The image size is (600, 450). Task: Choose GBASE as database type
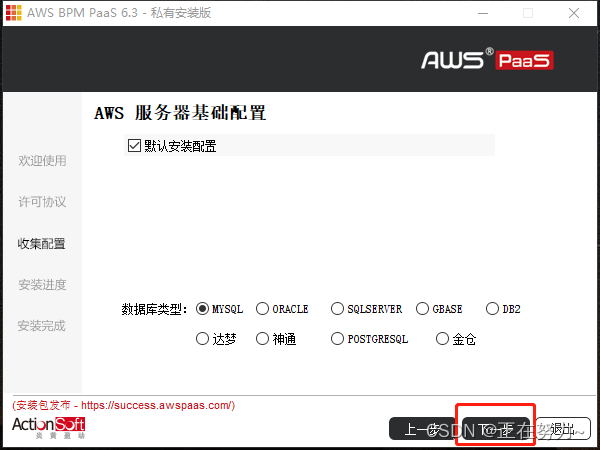pos(422,309)
